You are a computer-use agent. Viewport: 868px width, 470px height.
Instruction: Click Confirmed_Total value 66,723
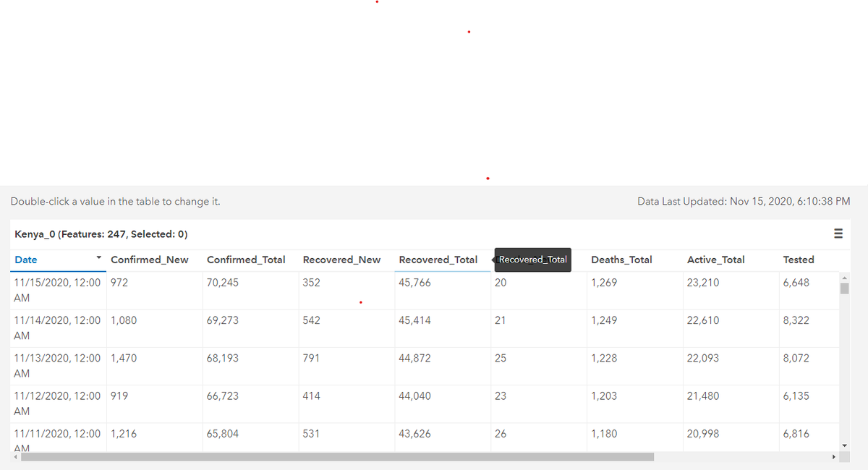[223, 396]
